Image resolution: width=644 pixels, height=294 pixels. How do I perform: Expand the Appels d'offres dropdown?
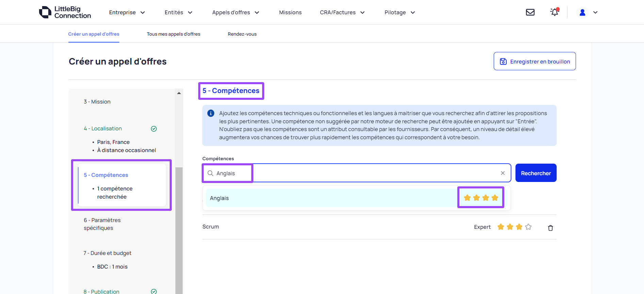click(x=235, y=13)
